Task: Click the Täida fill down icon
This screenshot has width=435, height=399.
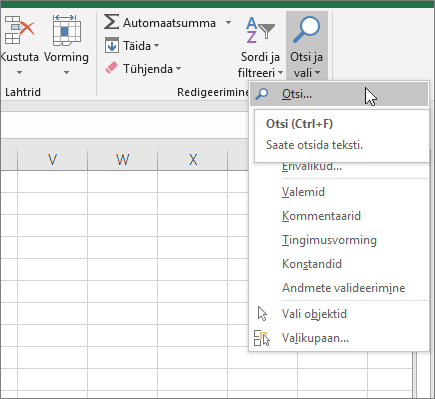Action: pyautogui.click(x=111, y=45)
